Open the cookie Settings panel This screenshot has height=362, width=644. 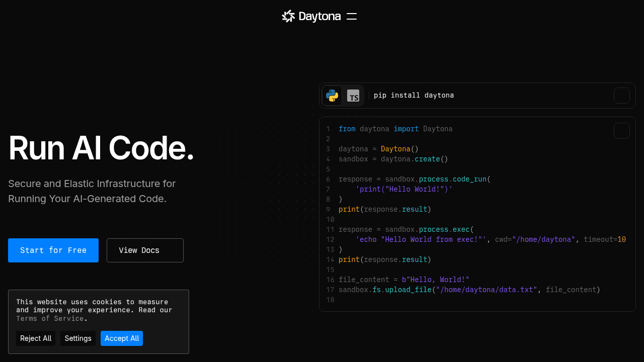tap(78, 338)
